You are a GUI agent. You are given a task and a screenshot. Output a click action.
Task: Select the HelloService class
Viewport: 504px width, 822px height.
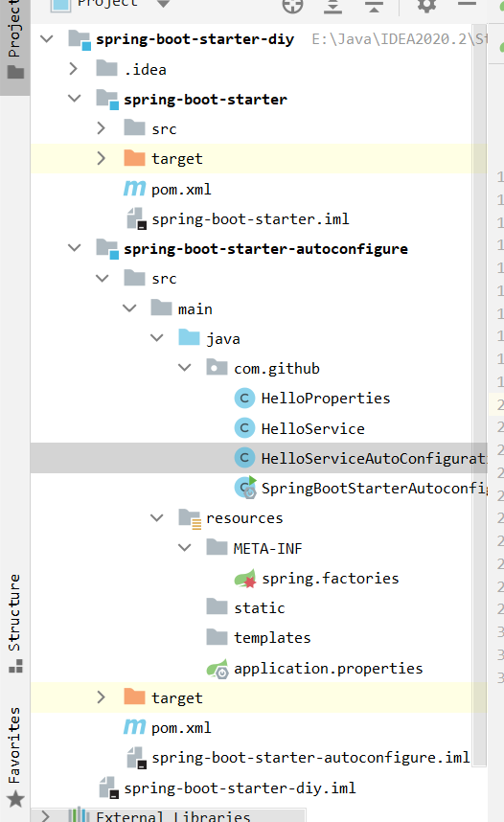[x=312, y=429]
